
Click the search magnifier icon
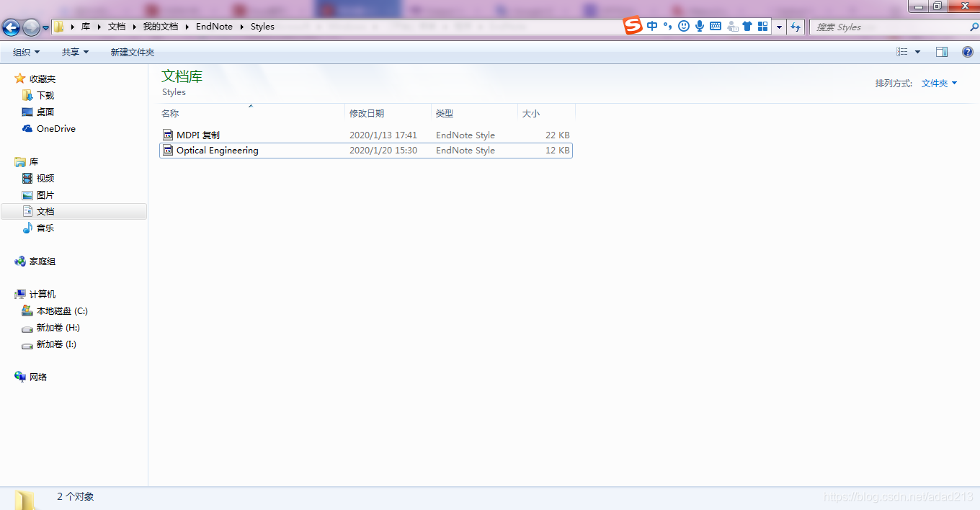click(x=974, y=27)
